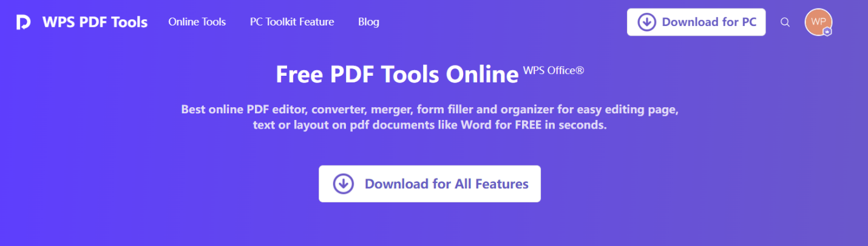868x246 pixels.
Task: Open the Online Tools menu
Action: pyautogui.click(x=197, y=22)
